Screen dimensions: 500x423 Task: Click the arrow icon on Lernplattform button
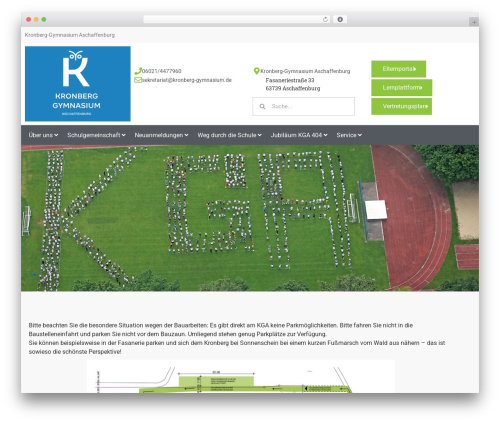point(421,88)
